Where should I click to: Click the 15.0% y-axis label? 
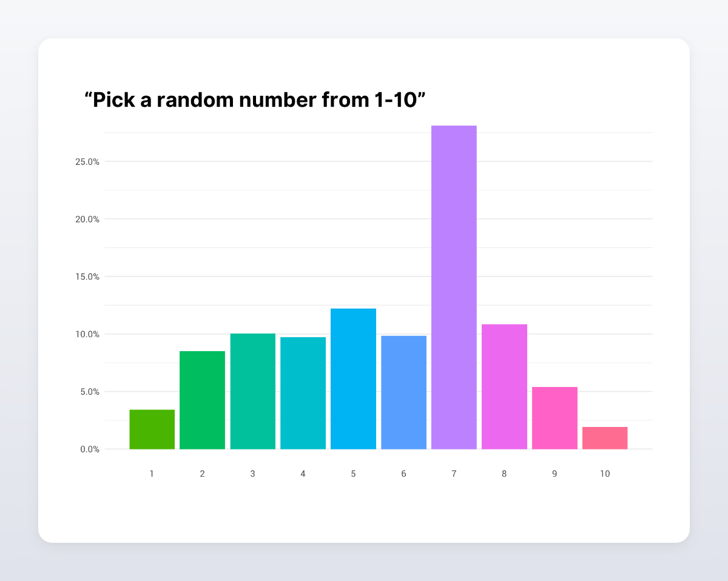(87, 277)
